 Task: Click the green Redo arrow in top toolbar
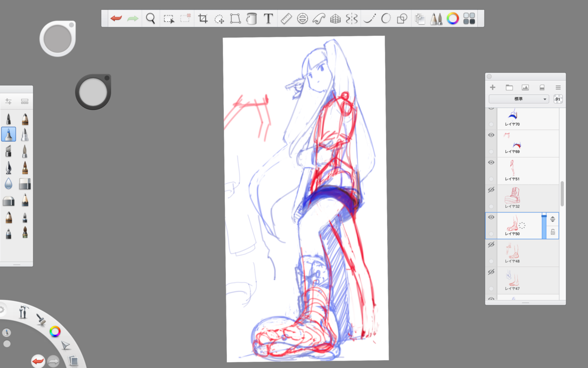133,19
